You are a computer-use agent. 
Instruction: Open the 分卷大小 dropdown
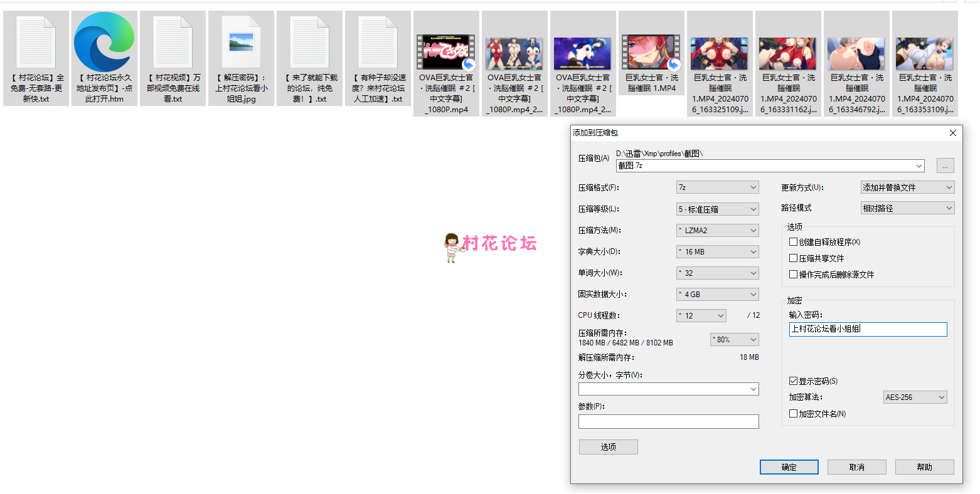(x=668, y=389)
